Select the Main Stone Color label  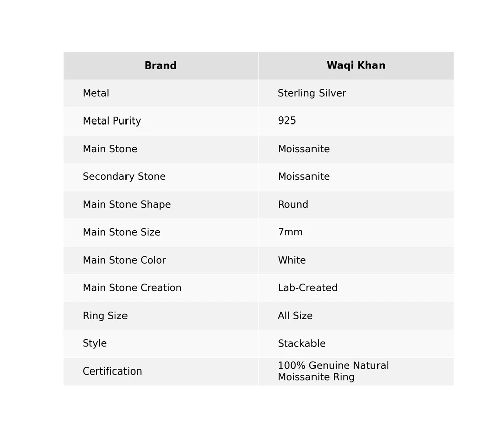tap(123, 260)
